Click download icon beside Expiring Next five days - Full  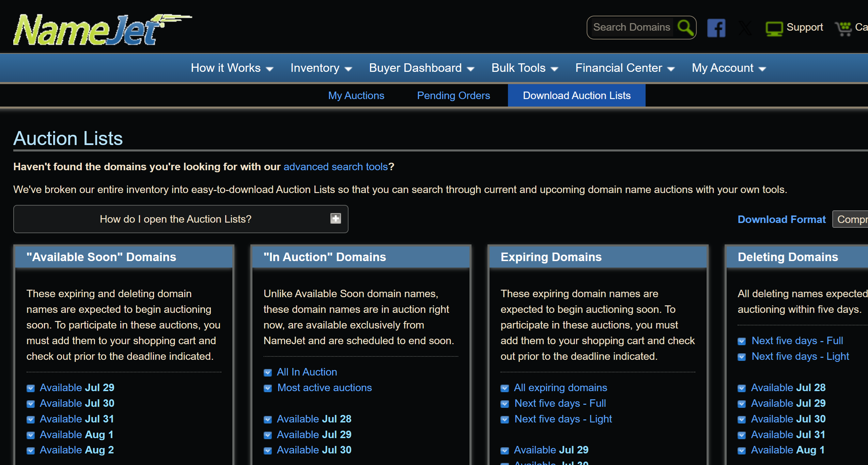[505, 404]
